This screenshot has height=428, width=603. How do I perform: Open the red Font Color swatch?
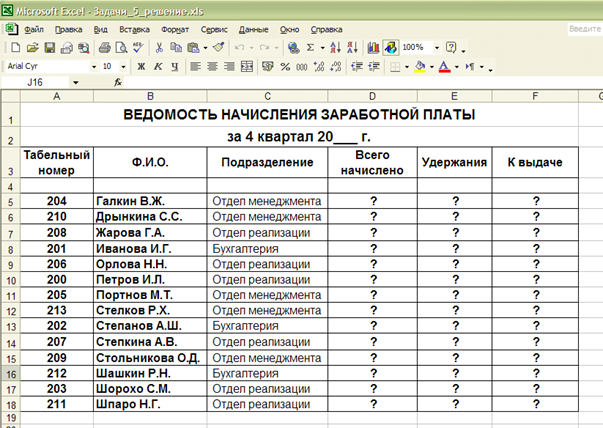tap(444, 67)
